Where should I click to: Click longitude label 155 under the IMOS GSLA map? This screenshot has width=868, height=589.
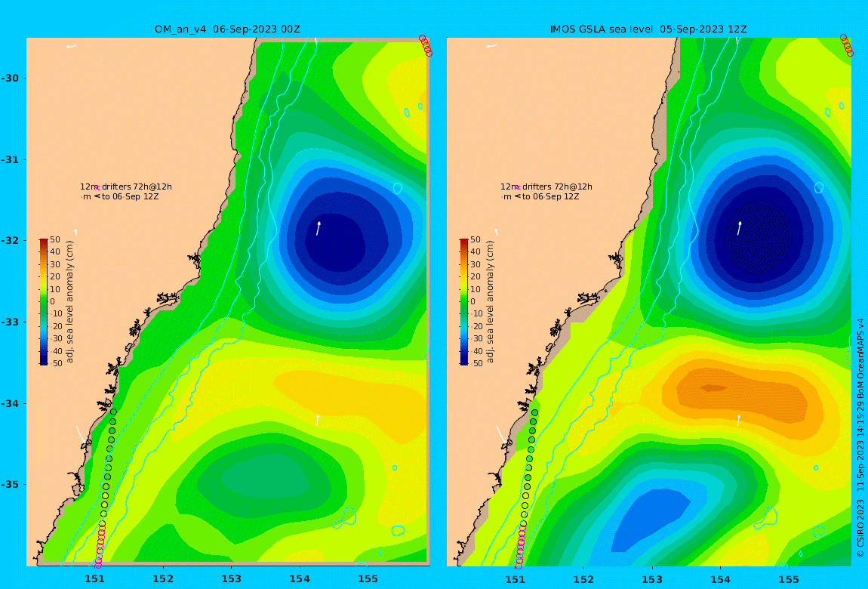789,579
